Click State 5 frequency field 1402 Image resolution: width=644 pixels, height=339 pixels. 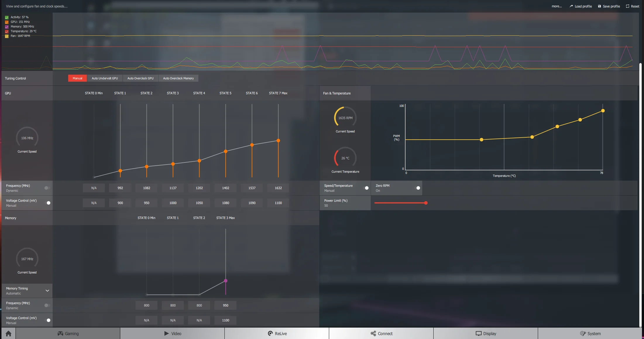pyautogui.click(x=226, y=188)
